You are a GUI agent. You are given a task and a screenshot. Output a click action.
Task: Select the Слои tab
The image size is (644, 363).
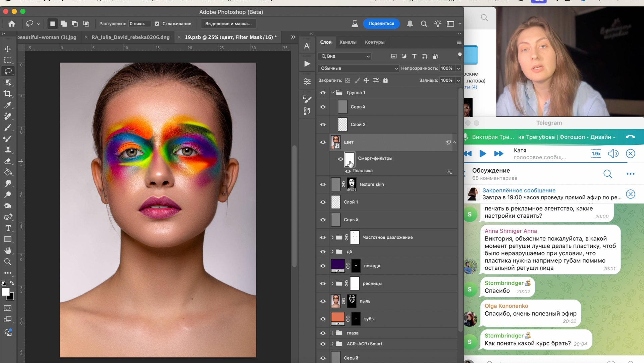(x=326, y=42)
